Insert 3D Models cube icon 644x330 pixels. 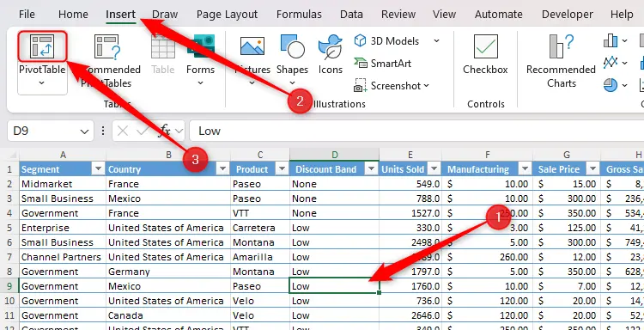(360, 40)
